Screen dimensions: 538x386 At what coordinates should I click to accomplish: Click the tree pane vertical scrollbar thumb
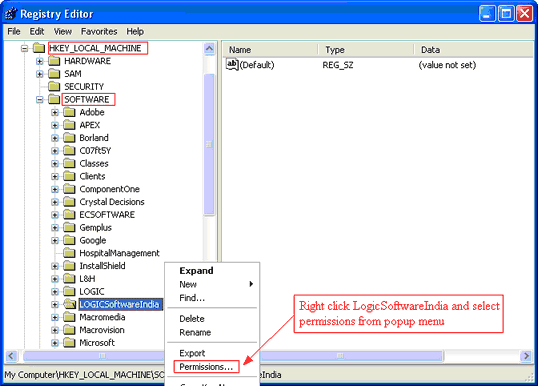point(209,144)
